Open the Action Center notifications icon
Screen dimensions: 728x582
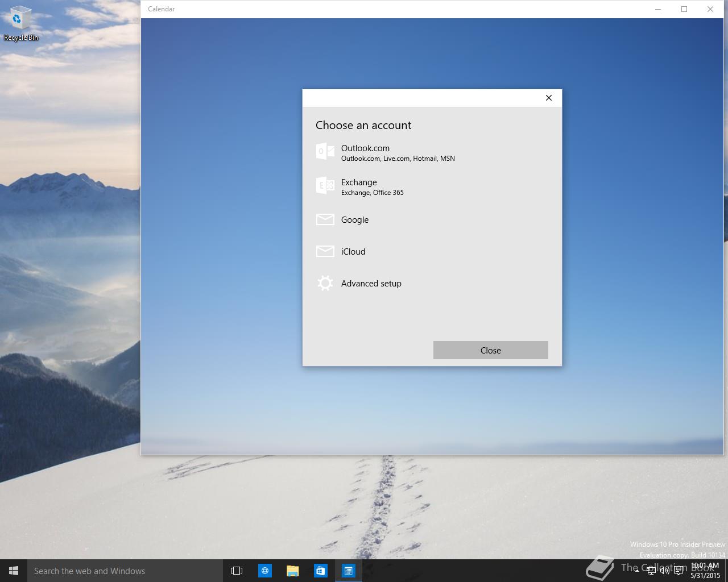tap(678, 569)
